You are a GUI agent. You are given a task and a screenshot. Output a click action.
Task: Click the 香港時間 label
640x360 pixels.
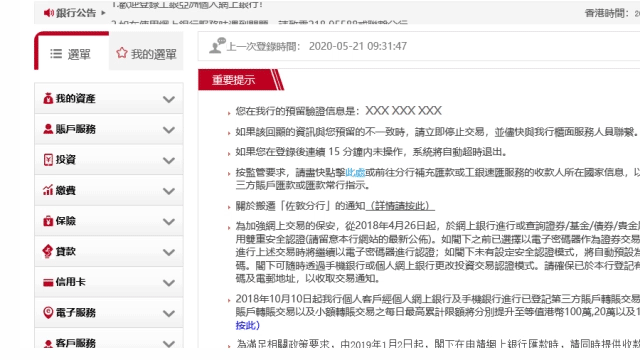[607, 13]
